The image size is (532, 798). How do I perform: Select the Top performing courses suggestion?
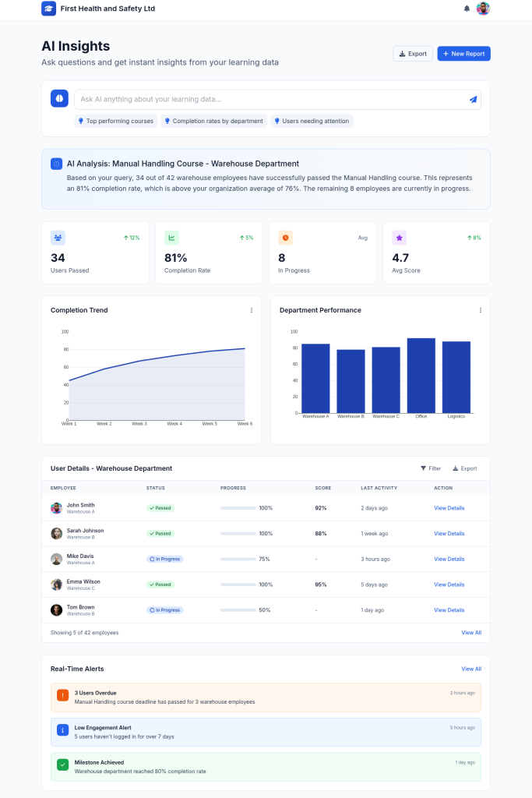pos(115,122)
